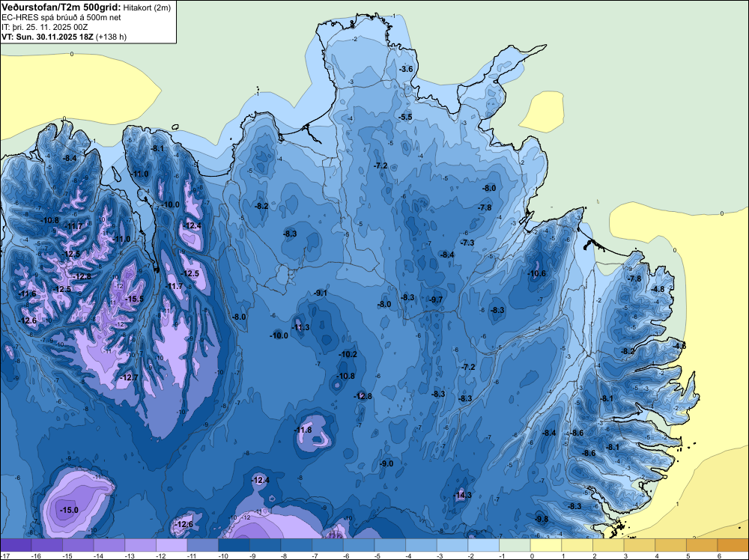This screenshot has height=560, width=749.
Task: Pick the light lavender swatch between -12 and -11
Action: point(172,545)
